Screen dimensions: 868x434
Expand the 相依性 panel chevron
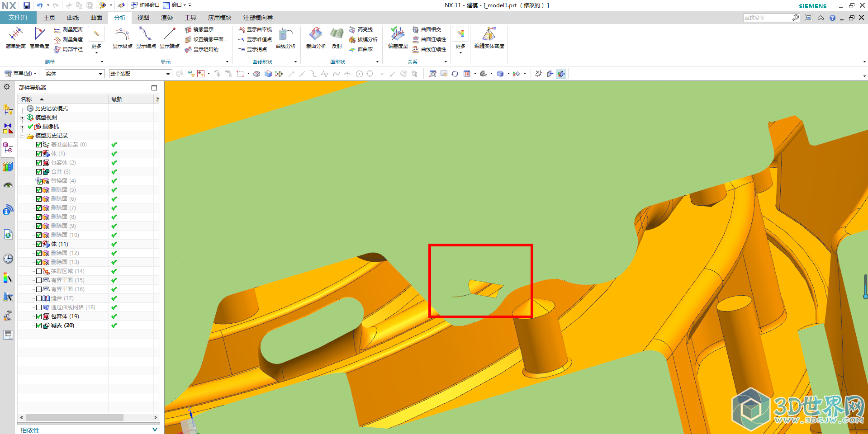pos(155,430)
